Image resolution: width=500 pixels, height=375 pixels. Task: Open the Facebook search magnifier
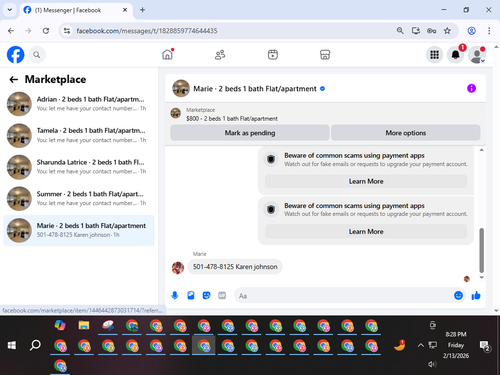[37, 55]
